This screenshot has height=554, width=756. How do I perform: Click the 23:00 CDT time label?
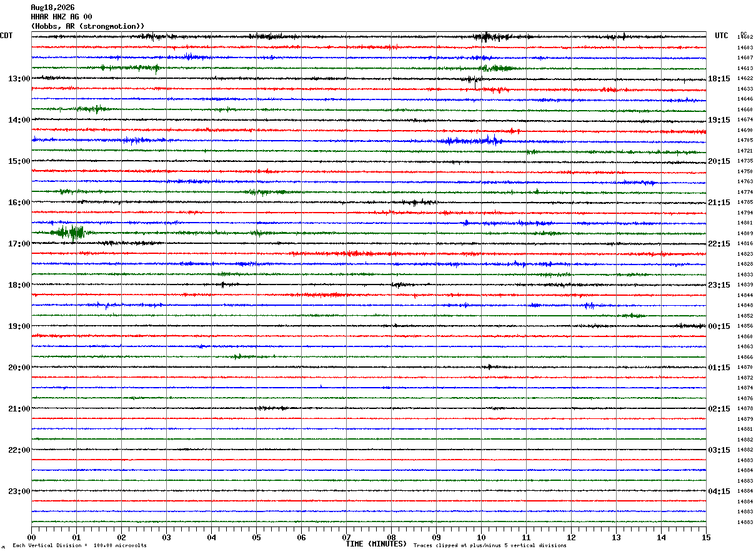pos(19,491)
